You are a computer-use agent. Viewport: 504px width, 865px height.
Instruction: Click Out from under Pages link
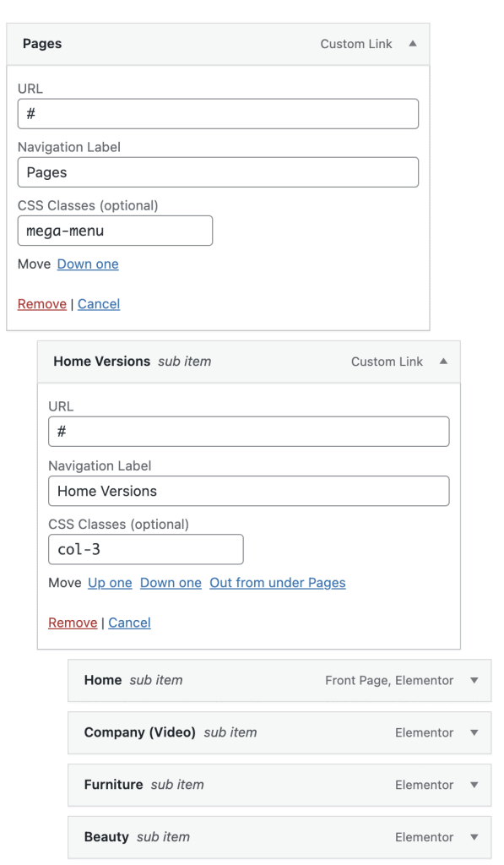click(278, 583)
